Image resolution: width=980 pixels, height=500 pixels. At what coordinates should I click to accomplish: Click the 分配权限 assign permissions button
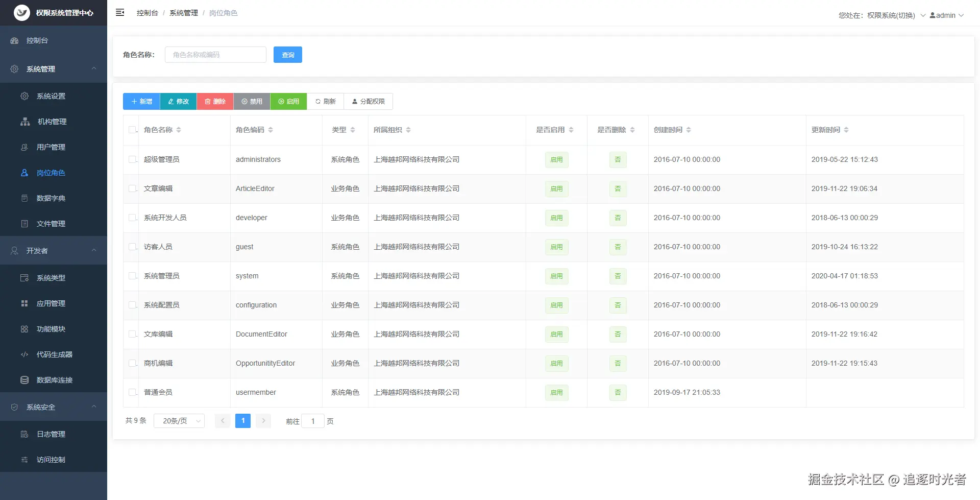[x=368, y=102]
